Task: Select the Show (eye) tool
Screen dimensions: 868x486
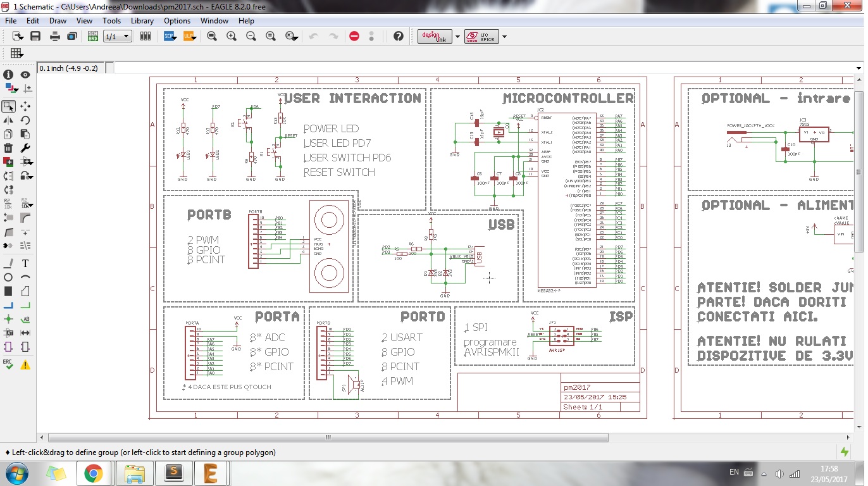Action: tap(25, 75)
